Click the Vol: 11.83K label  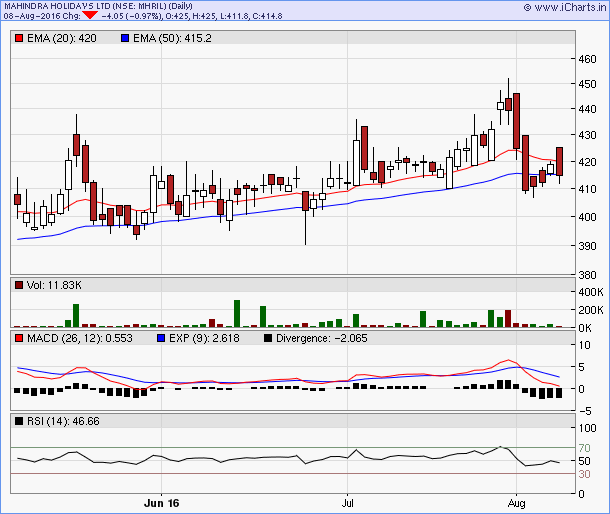[54, 285]
